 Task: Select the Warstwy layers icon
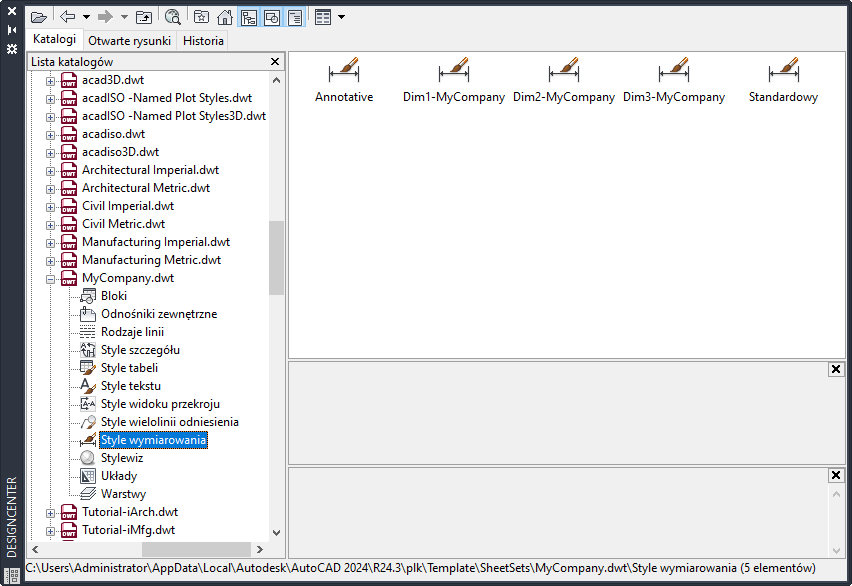(x=87, y=494)
